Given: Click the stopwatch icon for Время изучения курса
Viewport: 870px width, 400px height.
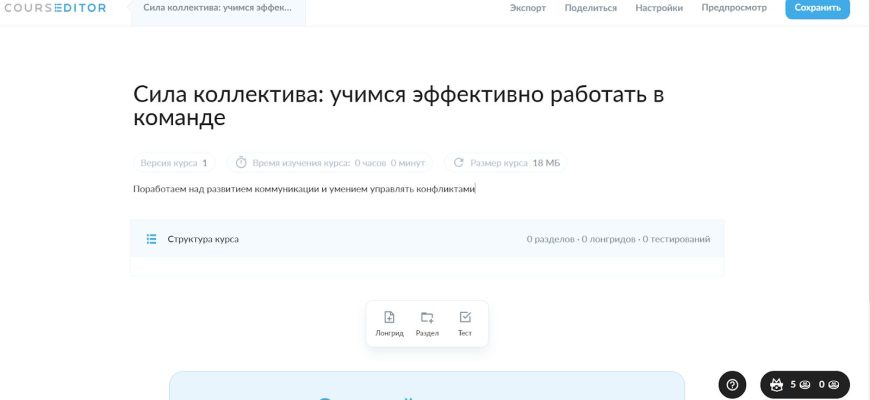Looking at the screenshot, I should [x=241, y=162].
